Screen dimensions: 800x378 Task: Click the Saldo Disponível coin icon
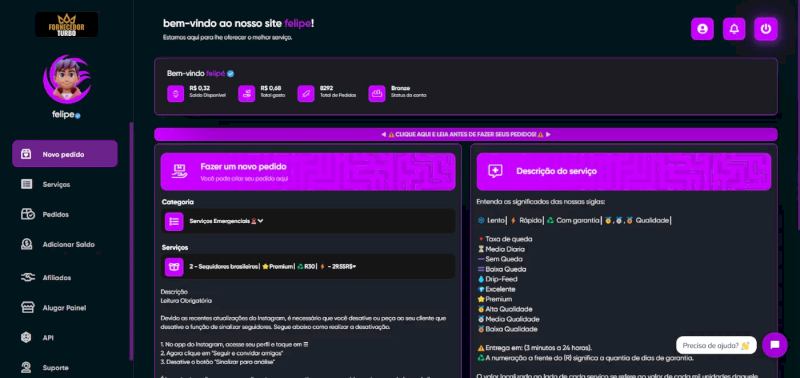[x=176, y=94]
